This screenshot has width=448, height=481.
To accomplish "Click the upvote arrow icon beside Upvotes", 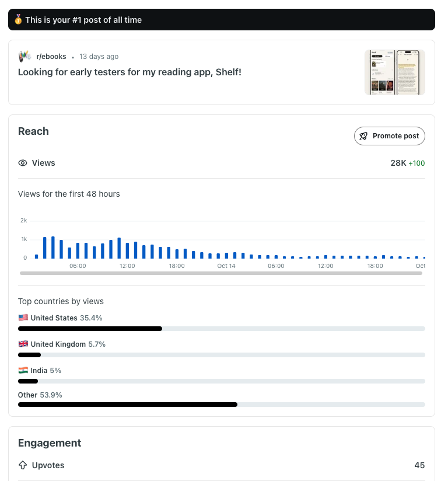I will click(x=23, y=465).
